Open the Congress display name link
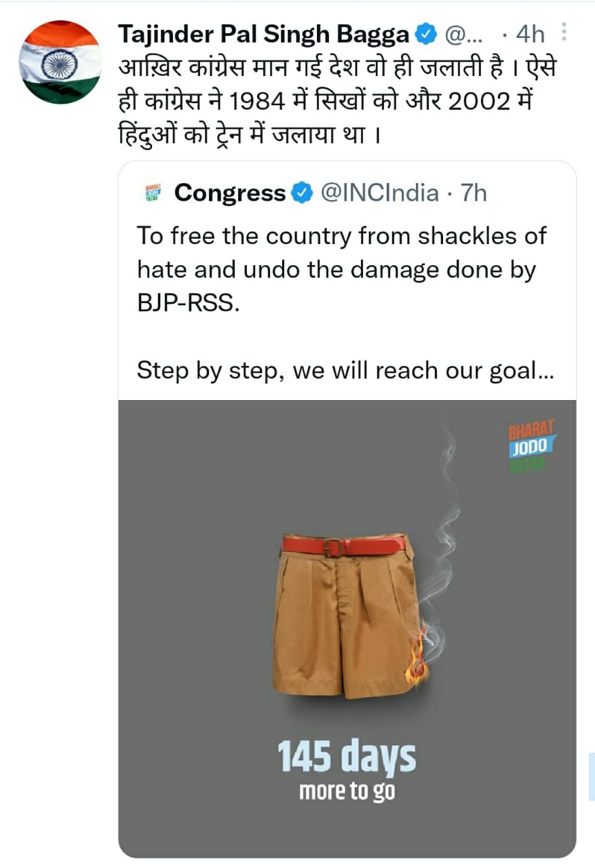The image size is (595, 868). [x=230, y=194]
